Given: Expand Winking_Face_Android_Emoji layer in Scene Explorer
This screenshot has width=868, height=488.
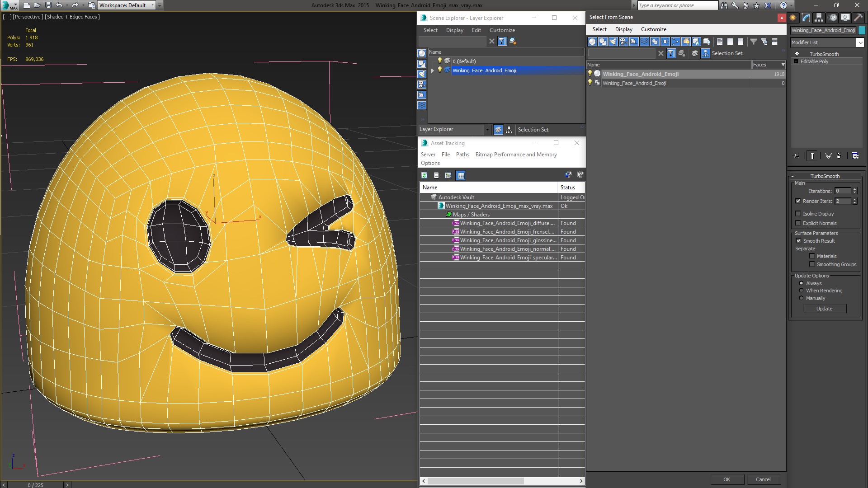Looking at the screenshot, I should pyautogui.click(x=433, y=70).
